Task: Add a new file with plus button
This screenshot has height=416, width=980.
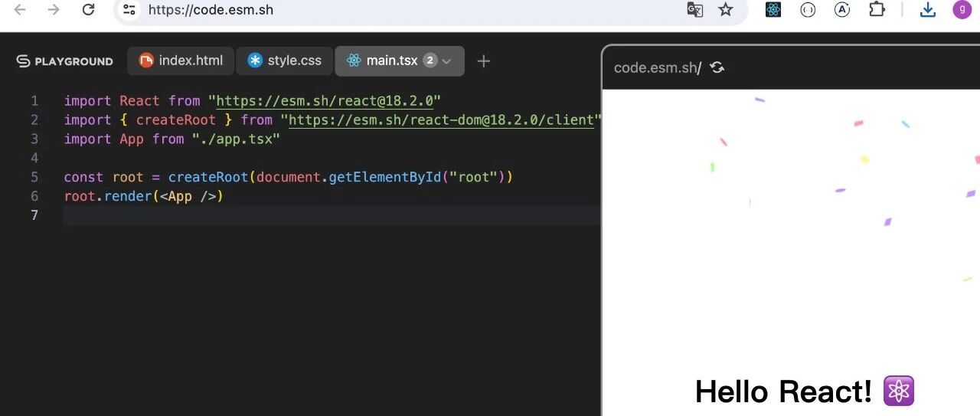Action: coord(483,61)
